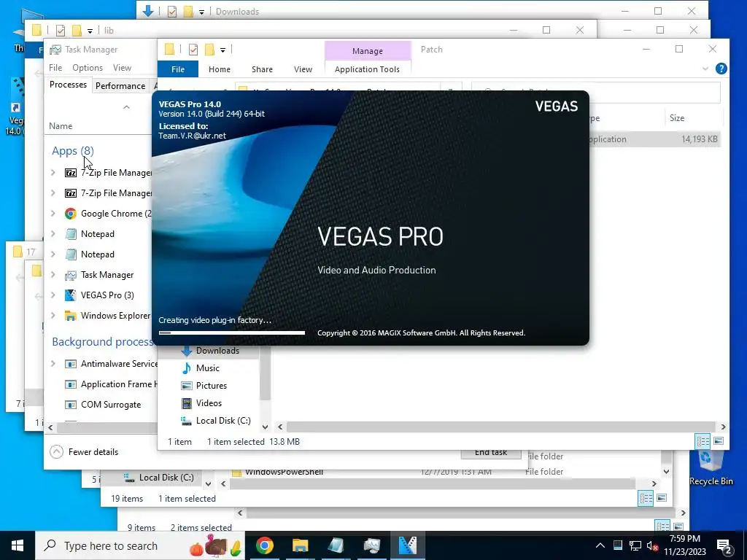
Task: Open the Share ribbon tab in Patch window
Action: pyautogui.click(x=262, y=69)
